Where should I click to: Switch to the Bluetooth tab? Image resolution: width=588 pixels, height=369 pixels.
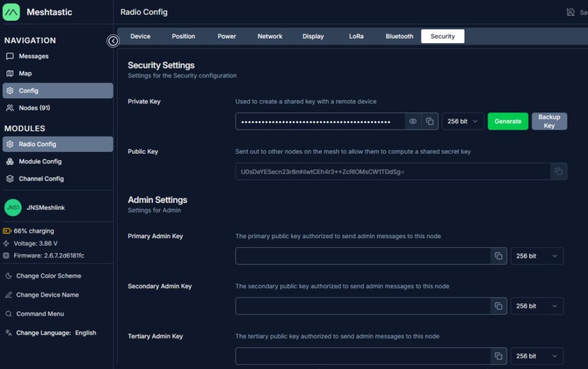399,36
